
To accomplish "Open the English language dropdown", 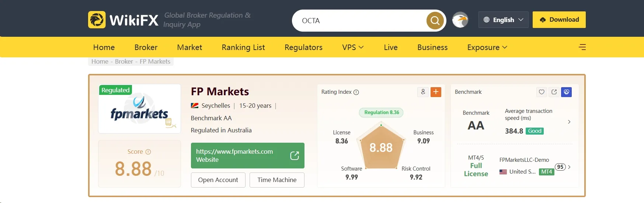I will 504,20.
